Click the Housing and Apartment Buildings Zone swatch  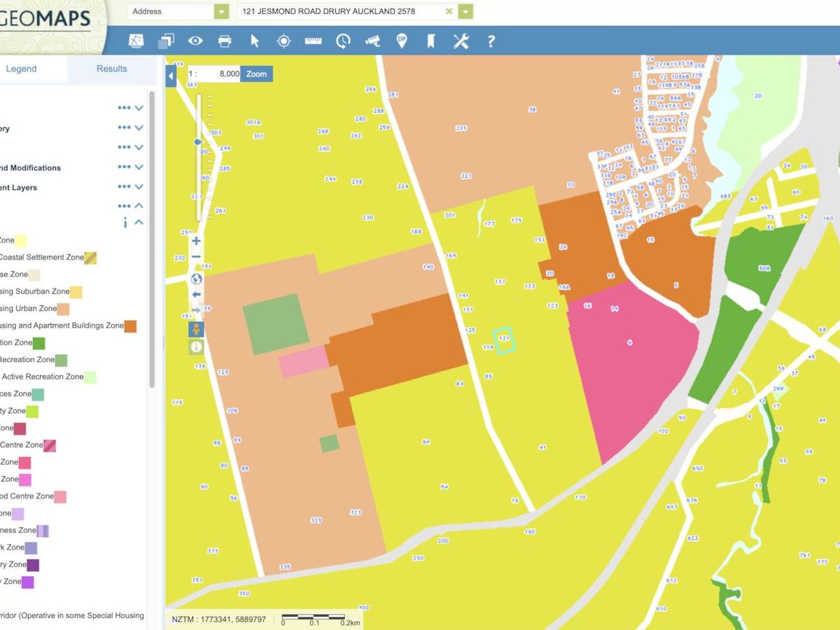(x=130, y=325)
